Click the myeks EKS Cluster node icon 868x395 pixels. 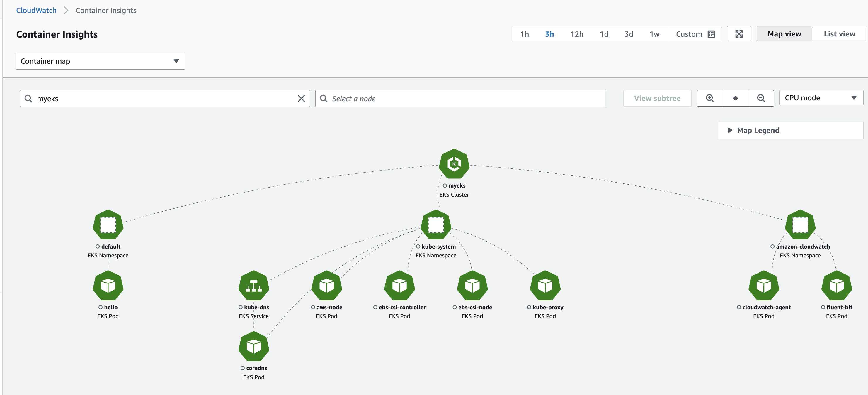pos(454,164)
